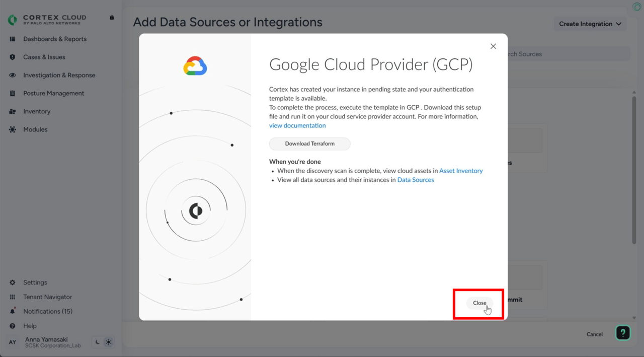Open Posture Management in sidebar
This screenshot has width=644, height=357.
tap(54, 93)
